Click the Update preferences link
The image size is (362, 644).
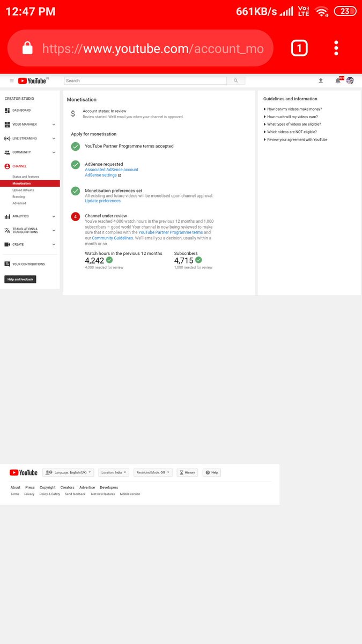click(102, 201)
